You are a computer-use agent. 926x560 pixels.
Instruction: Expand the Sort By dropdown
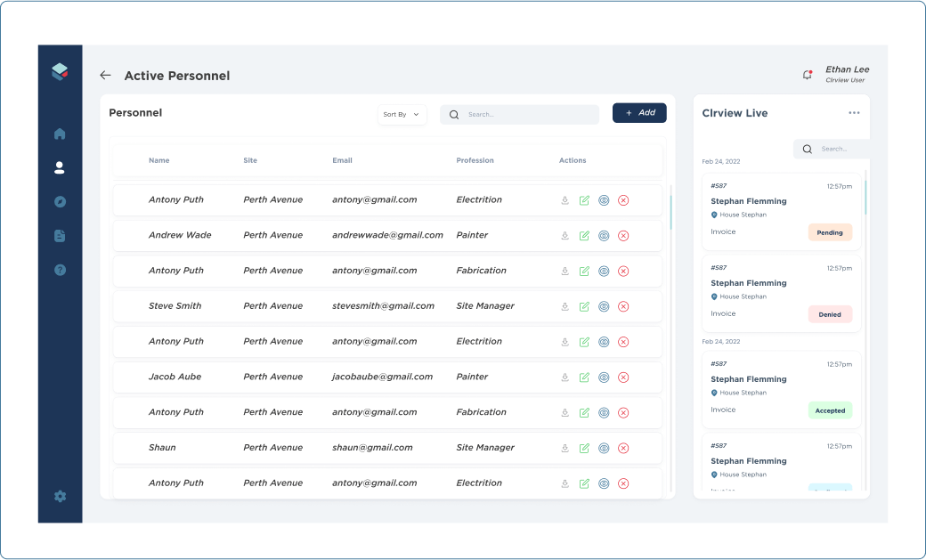pyautogui.click(x=402, y=115)
